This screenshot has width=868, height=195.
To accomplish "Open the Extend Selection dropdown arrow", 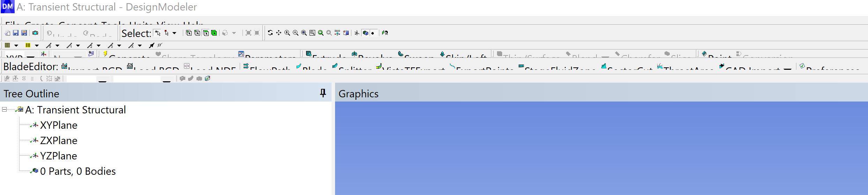I will coord(234,33).
